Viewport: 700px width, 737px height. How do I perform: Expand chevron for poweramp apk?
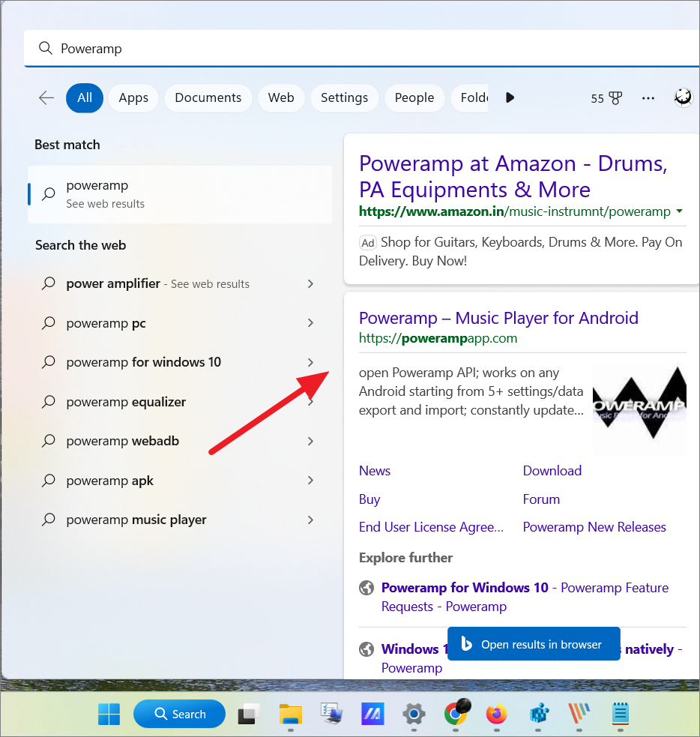(310, 480)
